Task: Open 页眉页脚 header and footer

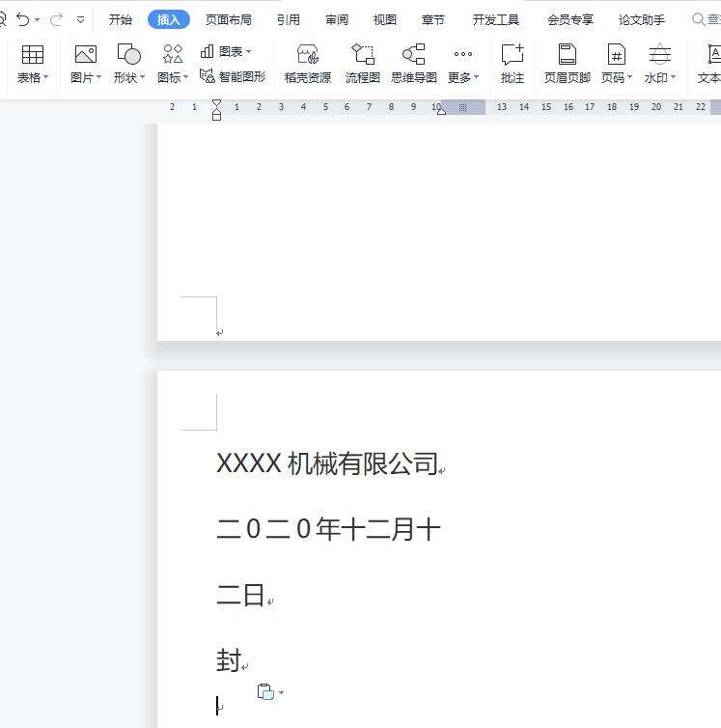Action: [x=567, y=64]
